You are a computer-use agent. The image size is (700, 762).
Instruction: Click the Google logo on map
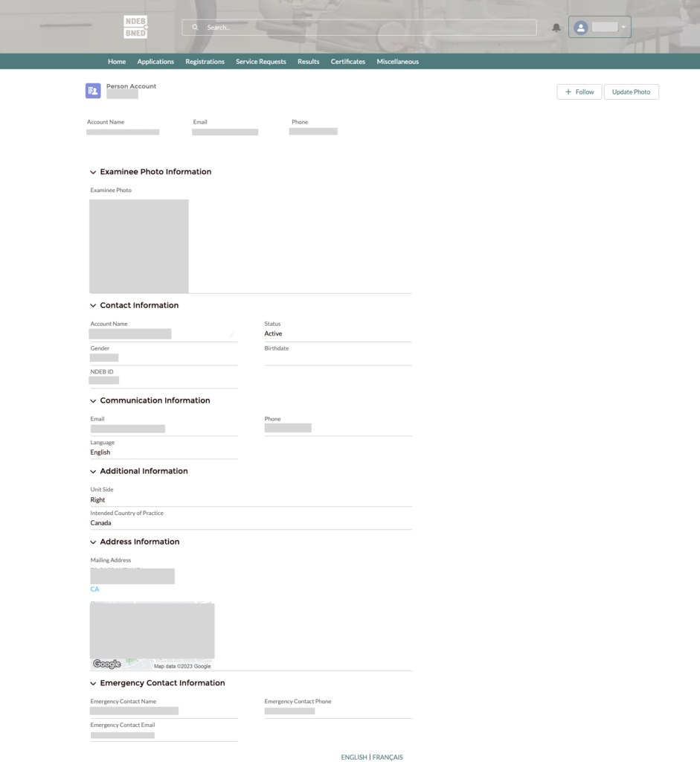pos(106,665)
